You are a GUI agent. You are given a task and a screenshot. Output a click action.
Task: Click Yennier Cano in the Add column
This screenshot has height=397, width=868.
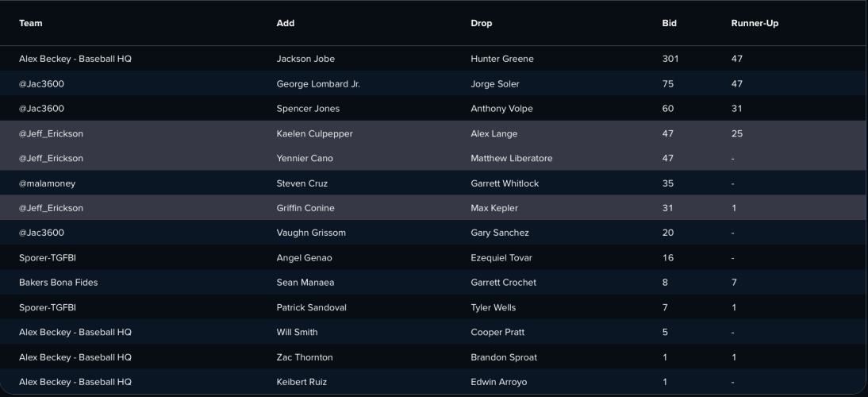click(305, 158)
